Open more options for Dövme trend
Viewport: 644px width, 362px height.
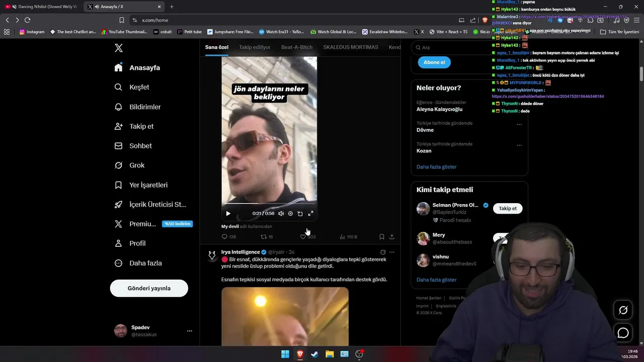click(x=519, y=125)
